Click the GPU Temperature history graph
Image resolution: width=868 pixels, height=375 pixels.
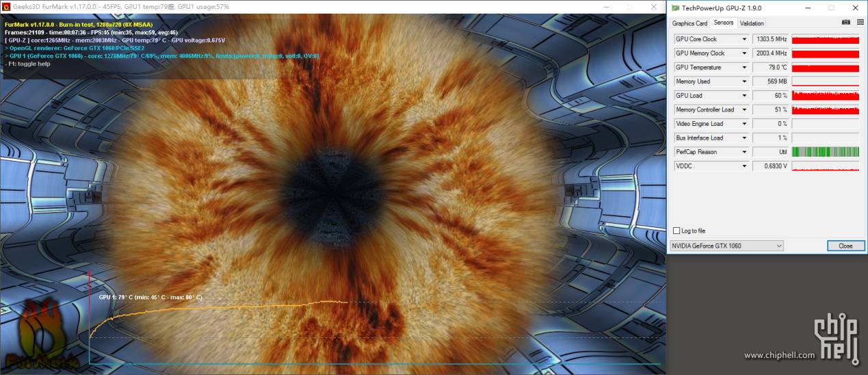tap(825, 67)
